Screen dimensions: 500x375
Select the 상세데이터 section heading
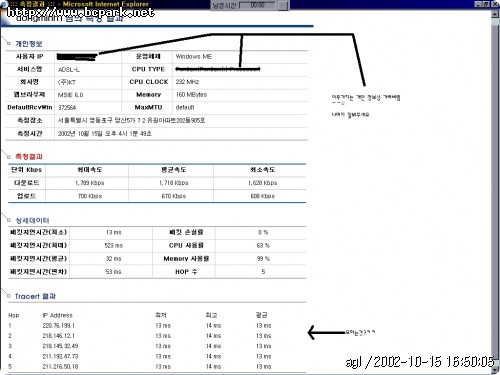pyautogui.click(x=32, y=220)
